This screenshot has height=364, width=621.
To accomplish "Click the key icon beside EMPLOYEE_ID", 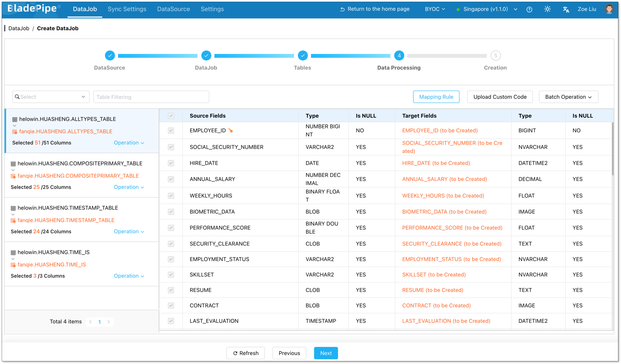I will [231, 130].
